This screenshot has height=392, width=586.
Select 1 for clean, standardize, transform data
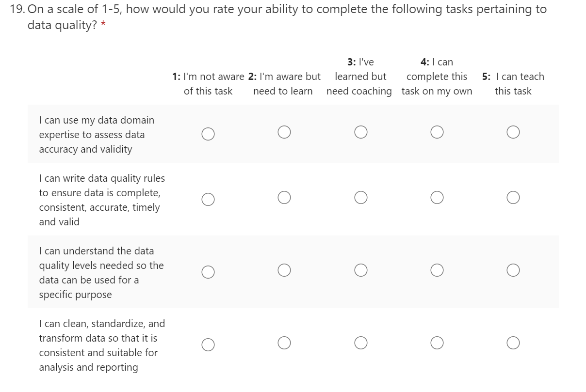208,345
